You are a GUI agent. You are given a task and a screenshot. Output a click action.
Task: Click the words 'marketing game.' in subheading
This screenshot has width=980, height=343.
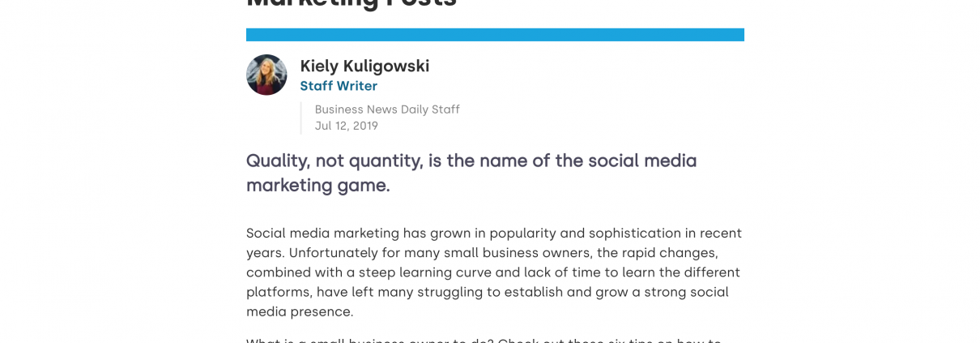click(x=318, y=186)
